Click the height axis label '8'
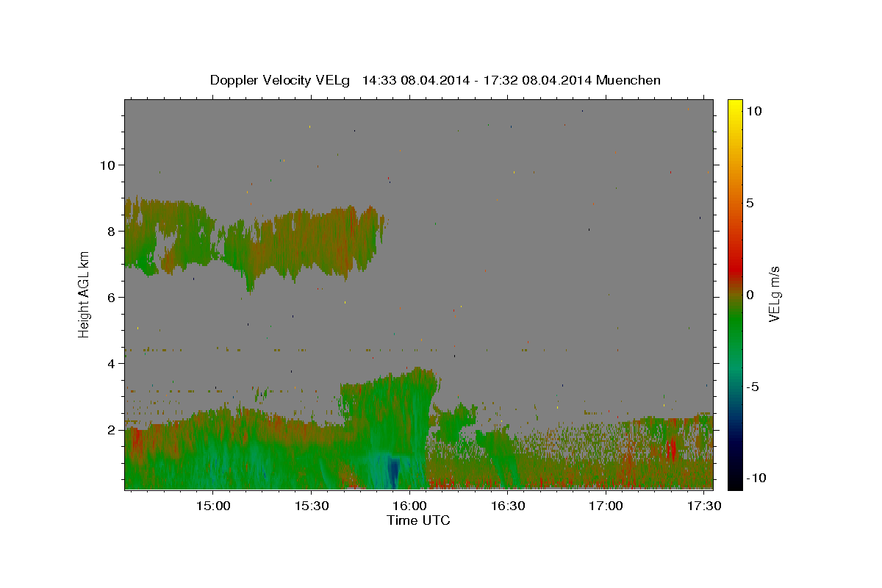The height and width of the screenshot is (588, 882). [112, 231]
